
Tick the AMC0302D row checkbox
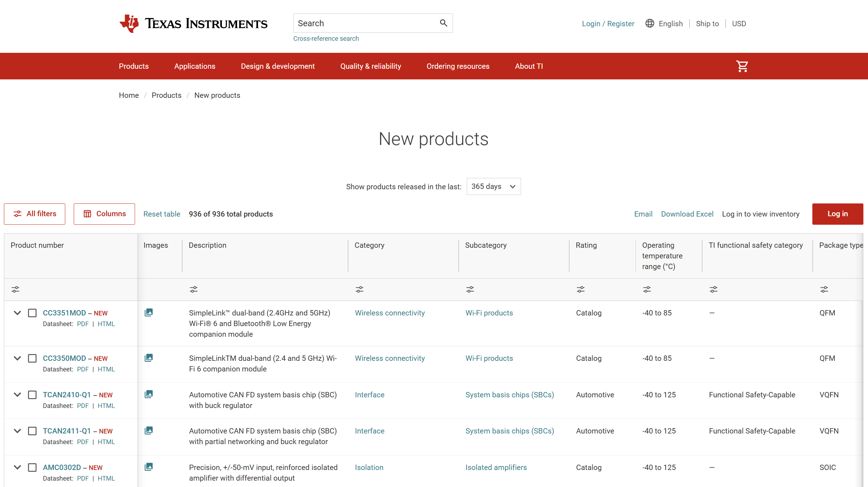tap(32, 468)
